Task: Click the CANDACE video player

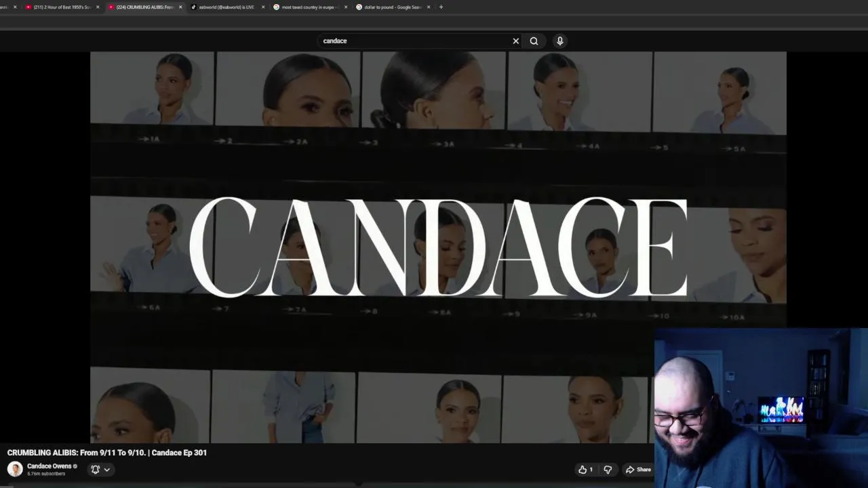Action: (438, 247)
